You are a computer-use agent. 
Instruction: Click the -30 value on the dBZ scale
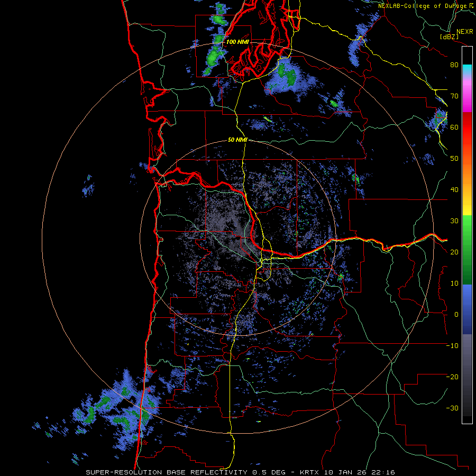452,408
